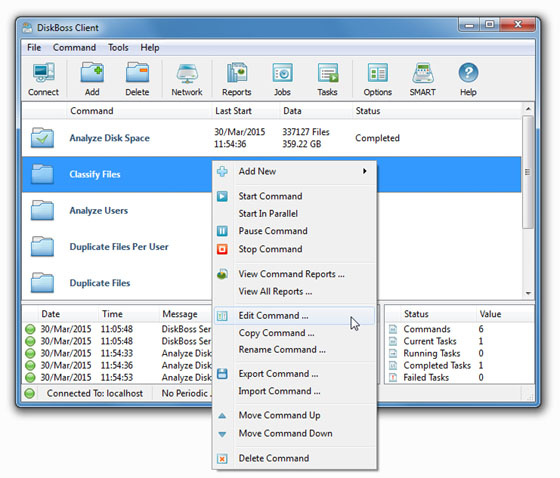Click the Current Tasks status row
The height and width of the screenshot is (478, 560).
coord(460,341)
